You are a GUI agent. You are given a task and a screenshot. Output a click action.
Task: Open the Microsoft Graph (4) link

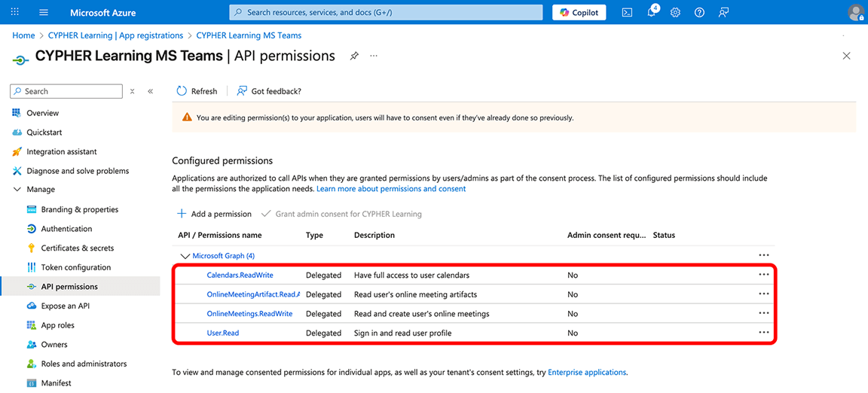[223, 256]
